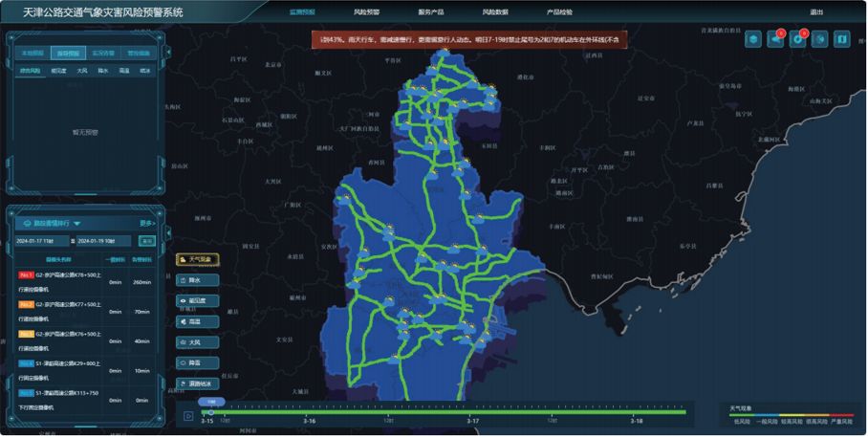Click the announcement icon with red badge

(x=775, y=39)
